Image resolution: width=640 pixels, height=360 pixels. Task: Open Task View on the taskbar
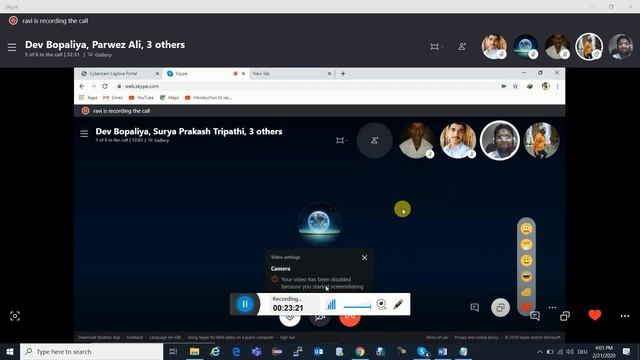[173, 351]
